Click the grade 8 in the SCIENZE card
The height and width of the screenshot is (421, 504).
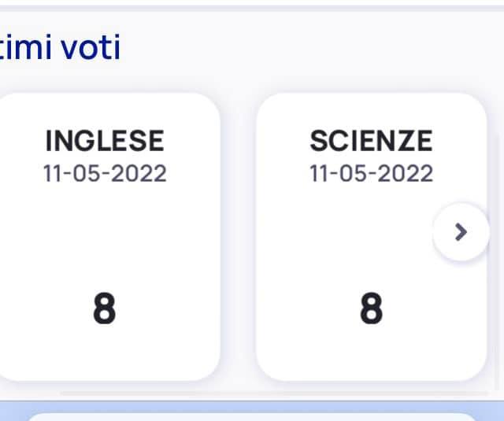point(371,308)
